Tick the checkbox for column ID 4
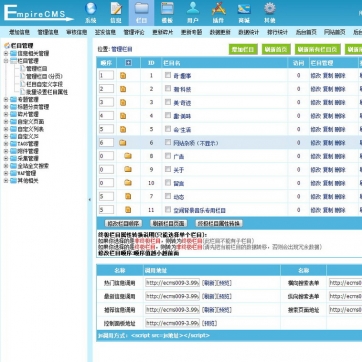This screenshot has width=362, height=362. click(x=168, y=115)
